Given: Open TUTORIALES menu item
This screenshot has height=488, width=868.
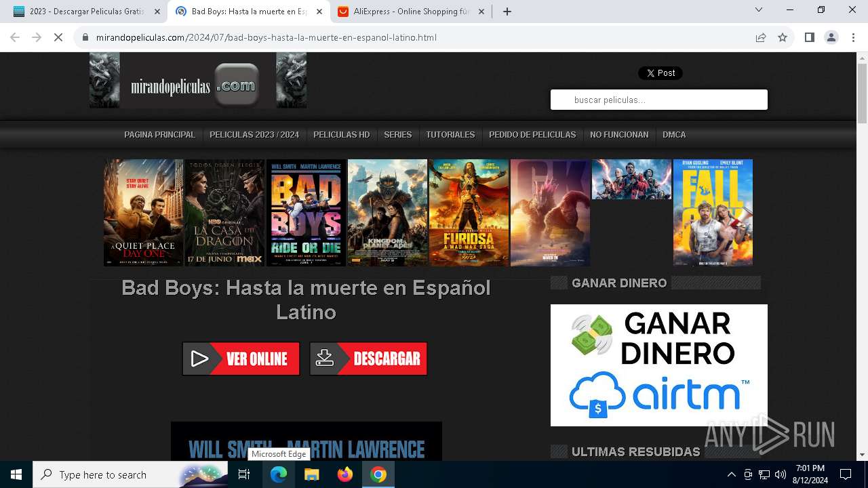Looking at the screenshot, I should (450, 135).
